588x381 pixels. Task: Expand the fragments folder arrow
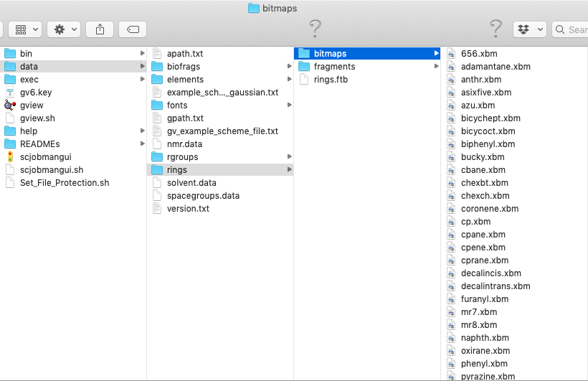(437, 67)
